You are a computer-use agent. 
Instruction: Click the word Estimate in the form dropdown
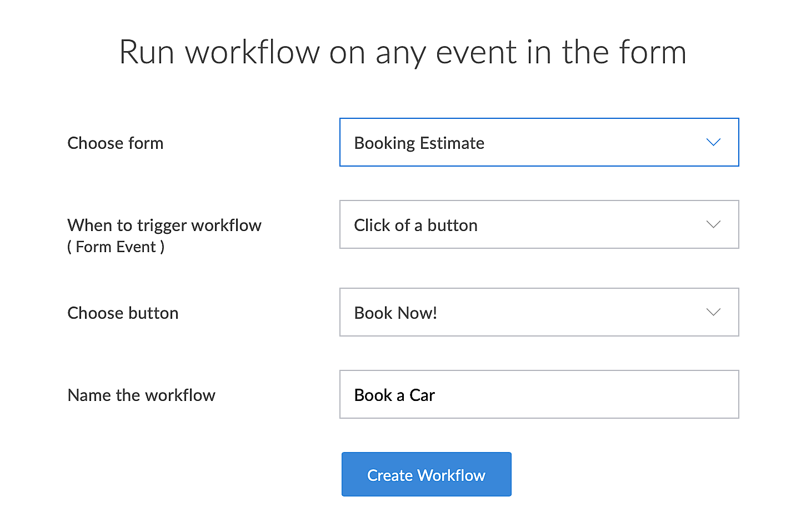(452, 143)
